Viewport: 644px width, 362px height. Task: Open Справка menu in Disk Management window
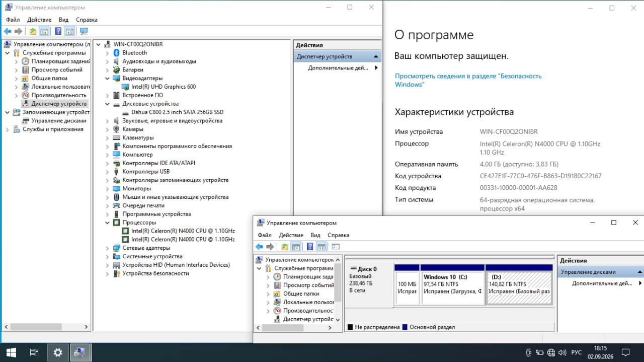[x=338, y=235]
